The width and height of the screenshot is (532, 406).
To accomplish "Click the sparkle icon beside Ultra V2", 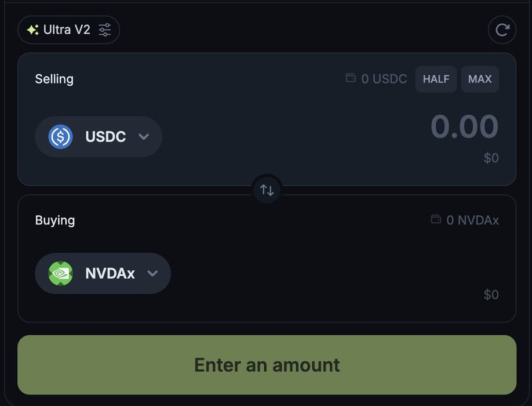I will [x=32, y=30].
